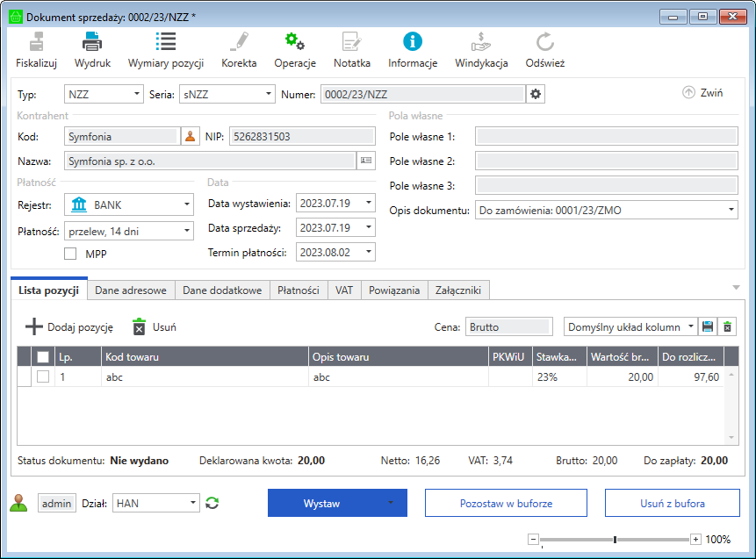Open the Płatność przelew 14 dni dropdown
Viewport: 756px width, 559px height.
coord(186,231)
